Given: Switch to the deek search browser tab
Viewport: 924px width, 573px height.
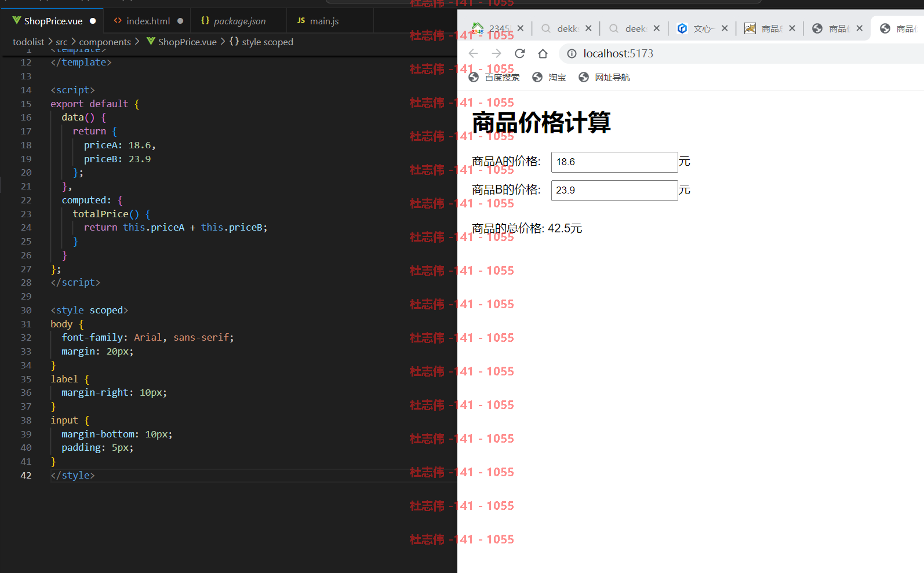Looking at the screenshot, I should (634, 28).
